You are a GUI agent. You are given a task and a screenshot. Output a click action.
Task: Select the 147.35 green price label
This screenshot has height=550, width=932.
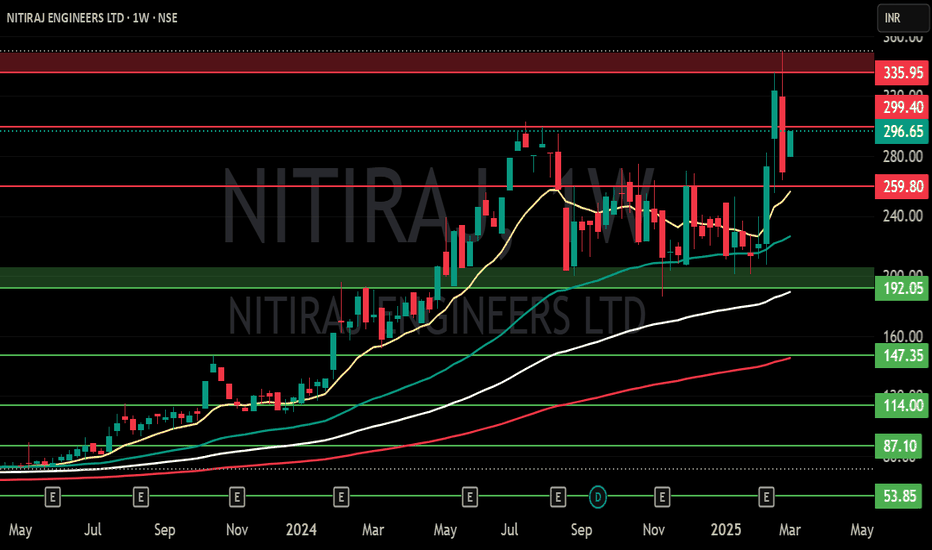[x=902, y=356]
